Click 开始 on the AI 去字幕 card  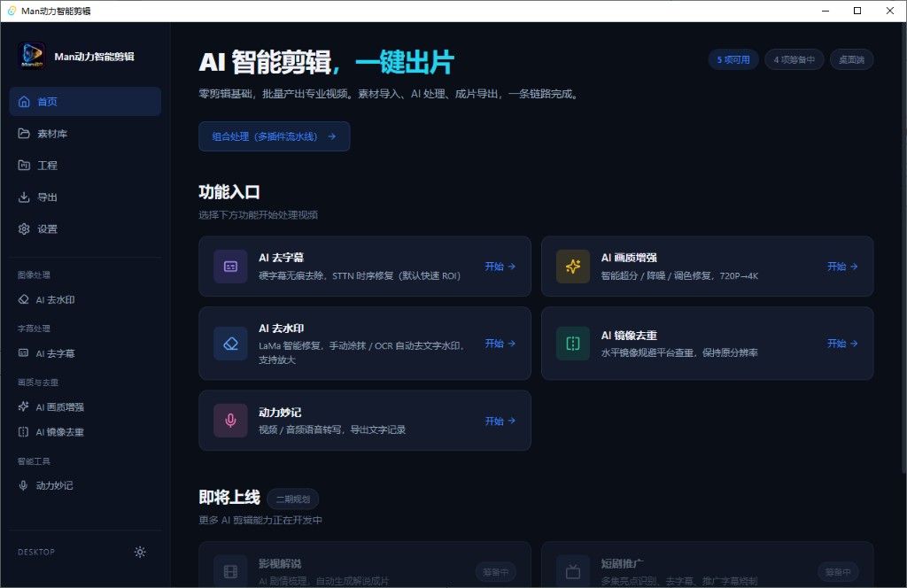pyautogui.click(x=500, y=267)
